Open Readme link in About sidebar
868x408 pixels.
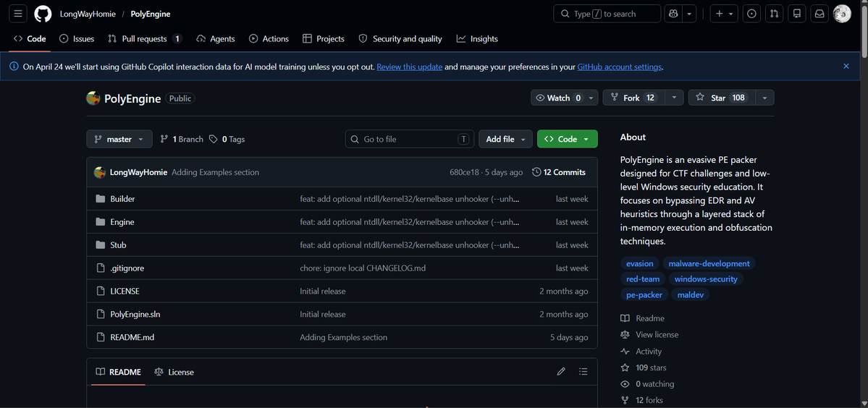pyautogui.click(x=642, y=318)
